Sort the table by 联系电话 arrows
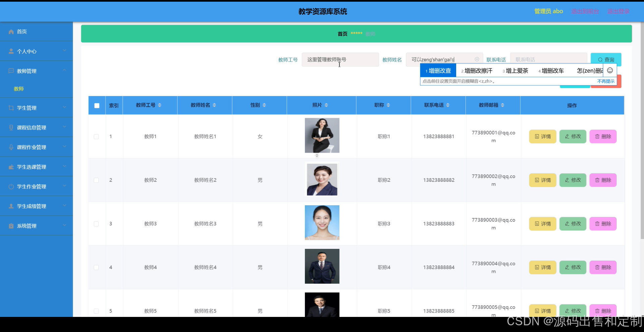 [x=448, y=105]
